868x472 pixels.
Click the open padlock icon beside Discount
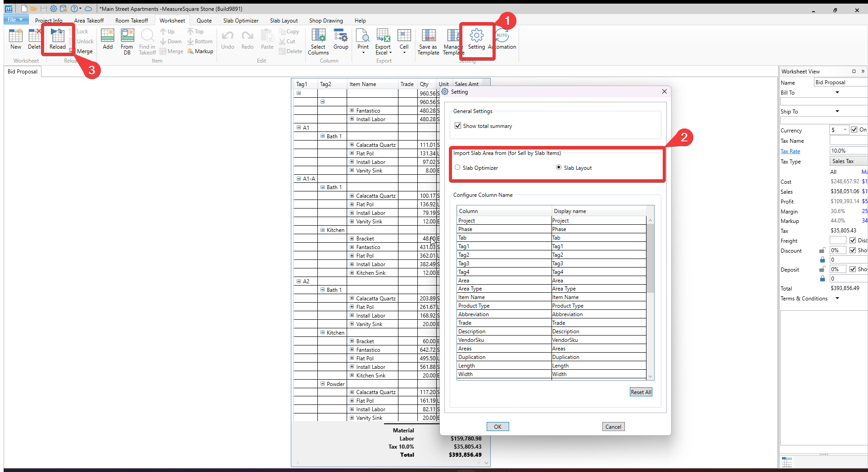click(822, 250)
